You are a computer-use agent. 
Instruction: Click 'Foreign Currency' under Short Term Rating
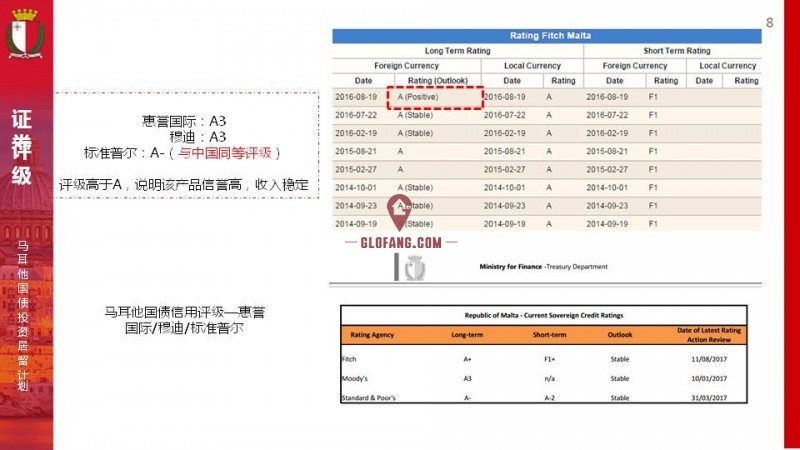pos(635,66)
